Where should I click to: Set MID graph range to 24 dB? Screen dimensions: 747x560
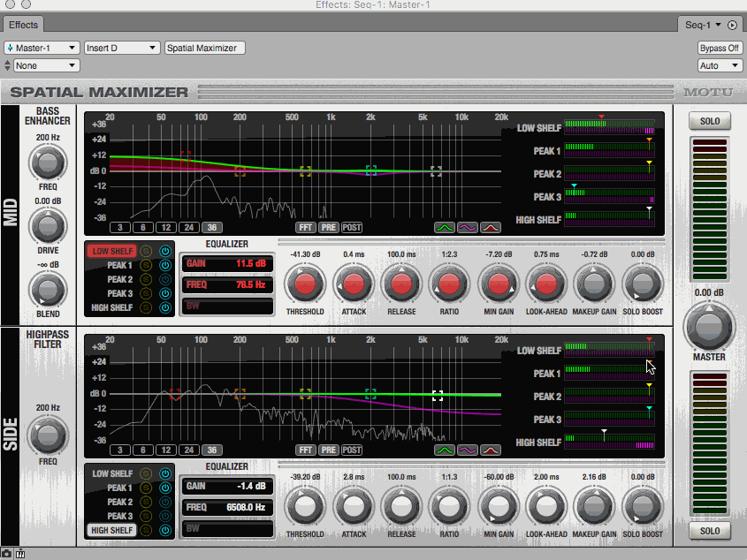(x=189, y=228)
